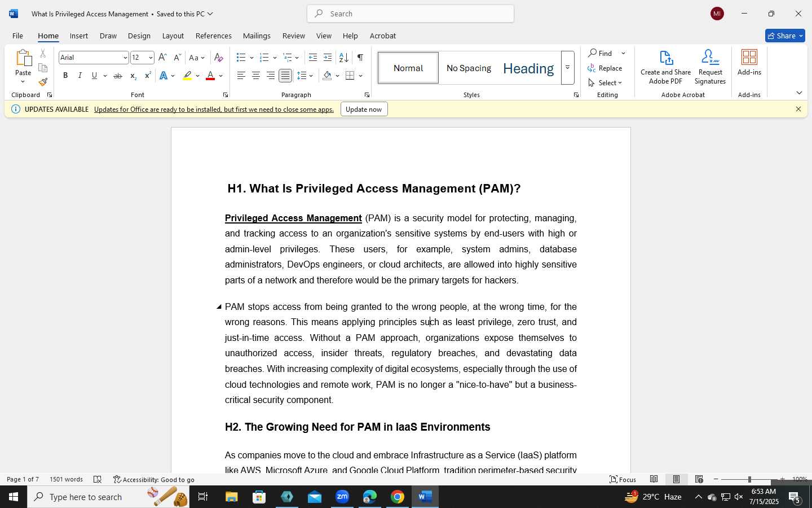Toggle Underline formatting

pyautogui.click(x=95, y=76)
